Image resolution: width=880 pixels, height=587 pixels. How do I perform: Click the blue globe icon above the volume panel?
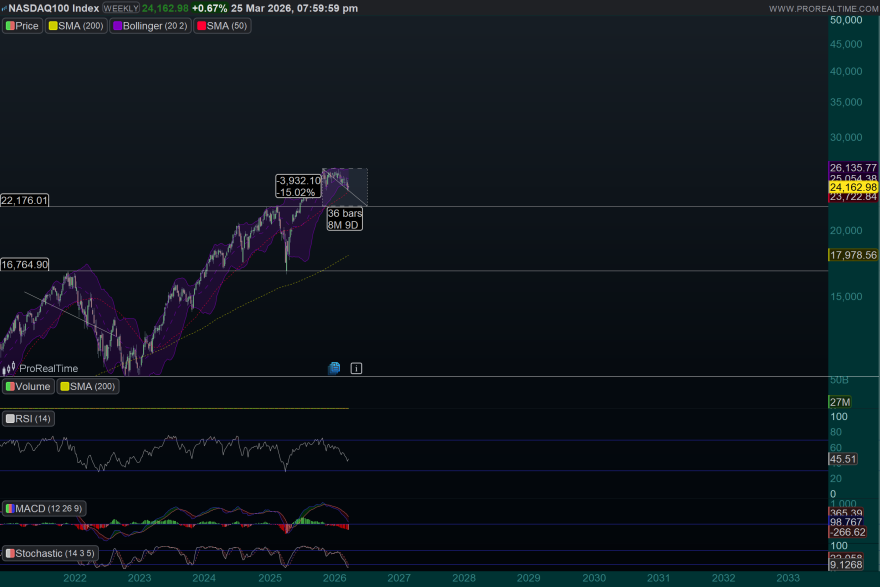pyautogui.click(x=333, y=368)
